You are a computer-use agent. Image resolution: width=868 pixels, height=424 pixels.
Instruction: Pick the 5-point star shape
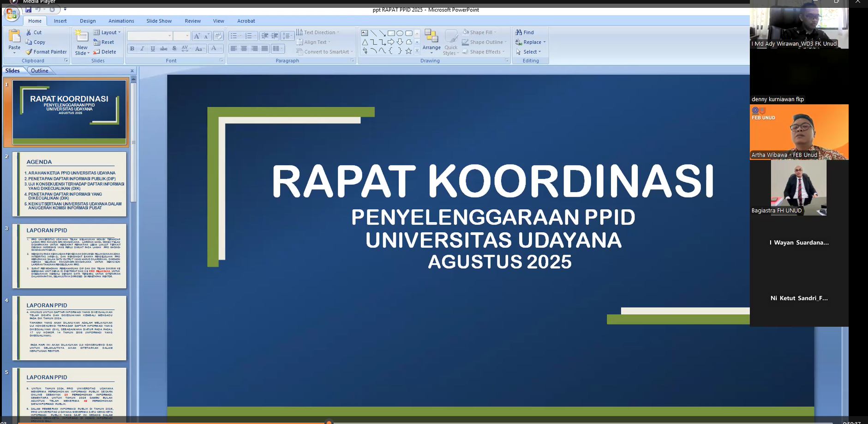point(408,51)
